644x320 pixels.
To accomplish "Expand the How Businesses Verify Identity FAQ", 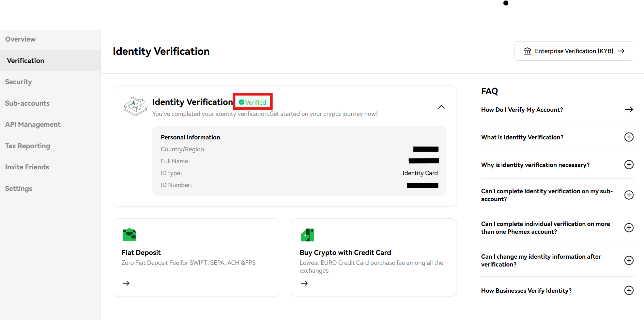I will (629, 290).
